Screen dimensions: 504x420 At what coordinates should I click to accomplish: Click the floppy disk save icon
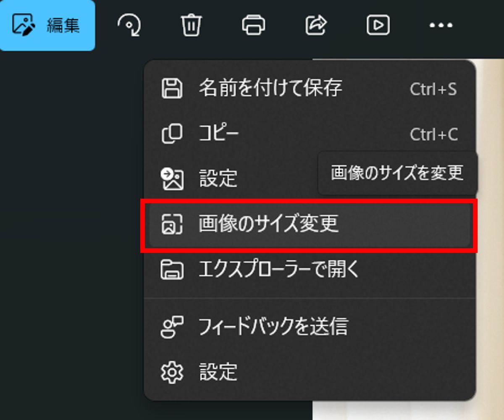(172, 89)
